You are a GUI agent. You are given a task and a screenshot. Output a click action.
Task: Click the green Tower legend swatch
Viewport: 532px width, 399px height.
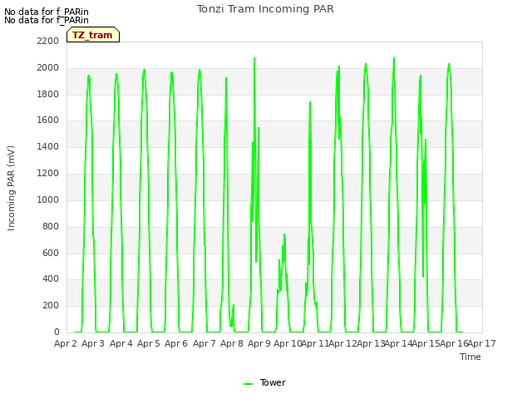pyautogui.click(x=248, y=384)
